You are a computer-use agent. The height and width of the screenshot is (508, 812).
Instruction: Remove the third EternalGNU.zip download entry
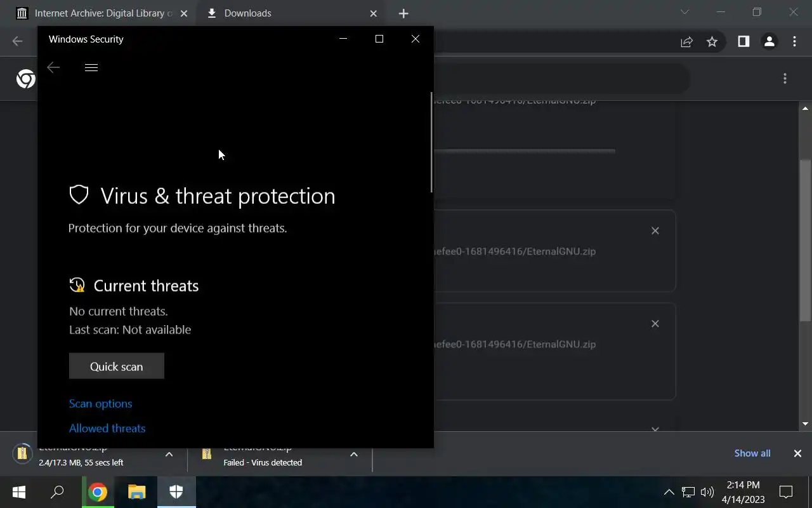pyautogui.click(x=655, y=323)
